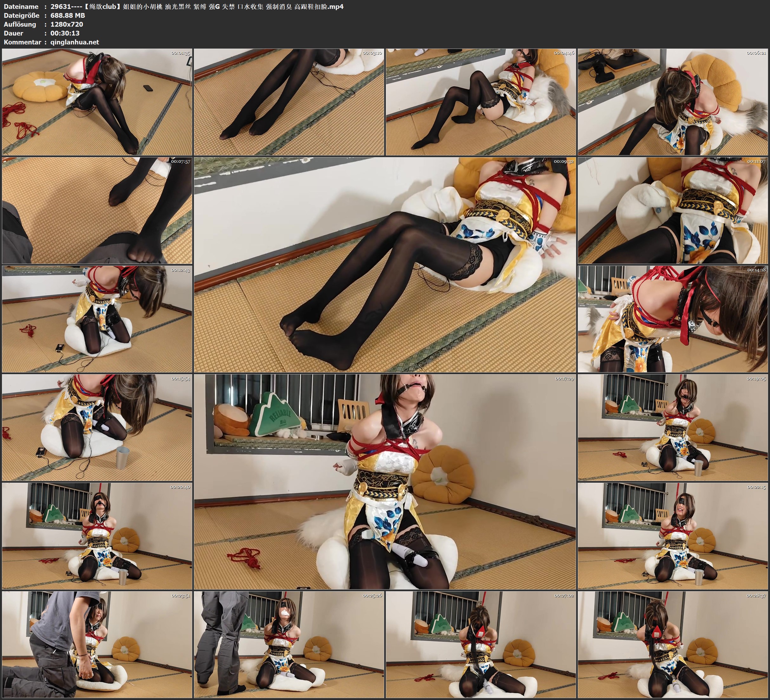The height and width of the screenshot is (700, 770).
Task: Select the frame marked 00:03:10
Action: coord(289,102)
